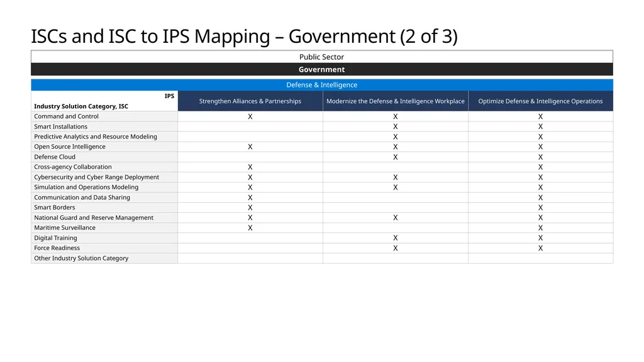The width and height of the screenshot is (644, 362).
Task: Click the Defense Cloud row label
Action: (55, 157)
